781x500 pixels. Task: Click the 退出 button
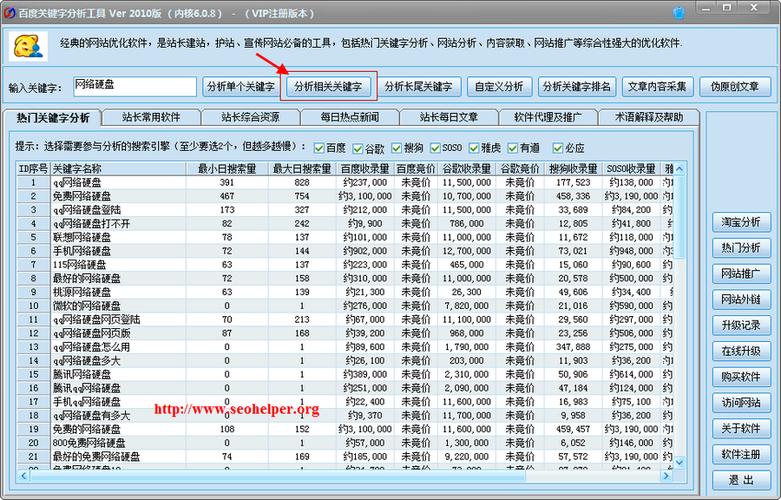tap(741, 480)
